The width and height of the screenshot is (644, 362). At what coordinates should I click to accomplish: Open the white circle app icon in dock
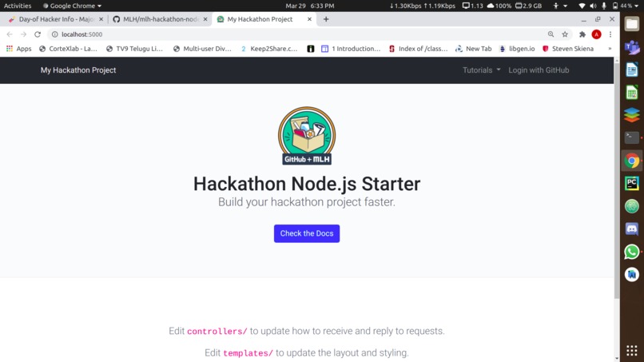632,274
